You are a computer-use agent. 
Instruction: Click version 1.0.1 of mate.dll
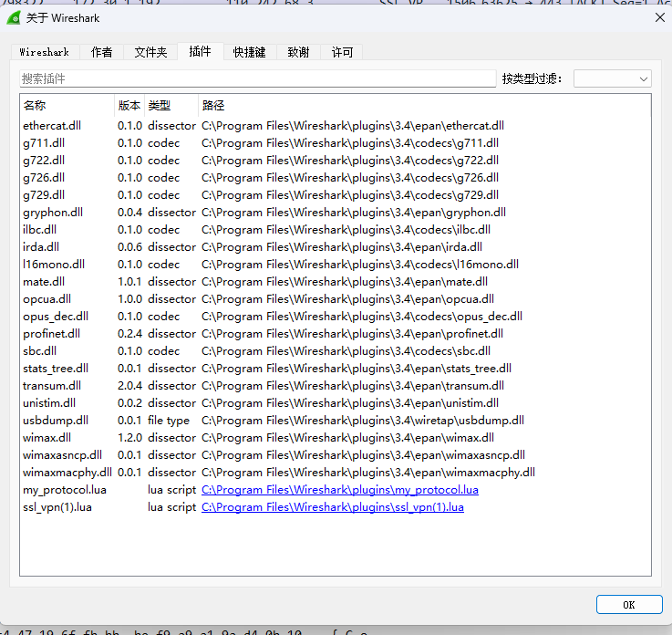point(129,282)
